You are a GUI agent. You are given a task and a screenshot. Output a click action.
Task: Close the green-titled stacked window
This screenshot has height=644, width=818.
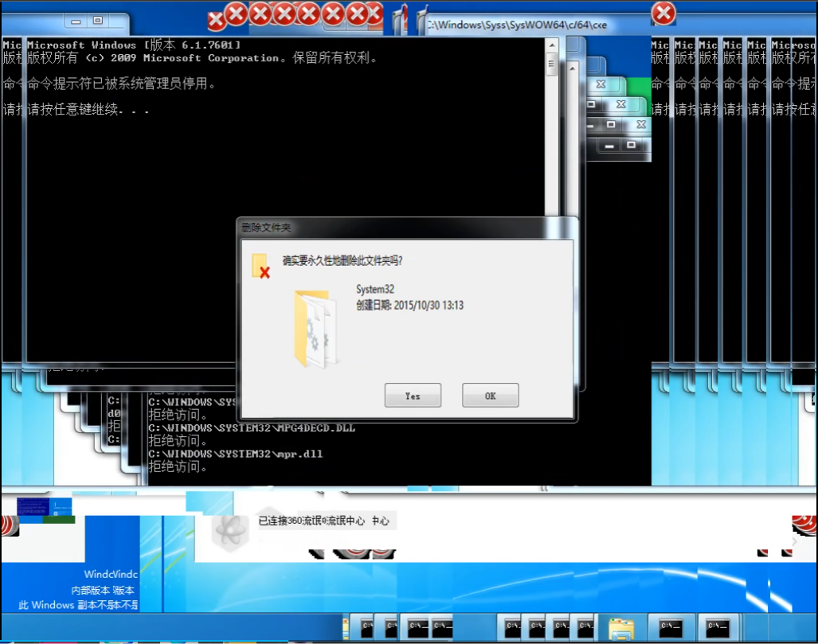click(x=601, y=84)
